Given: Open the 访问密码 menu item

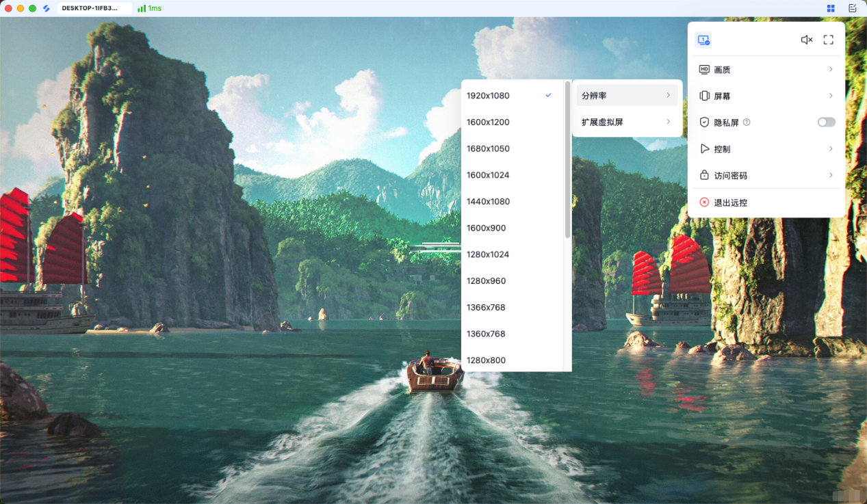Looking at the screenshot, I should pos(766,175).
